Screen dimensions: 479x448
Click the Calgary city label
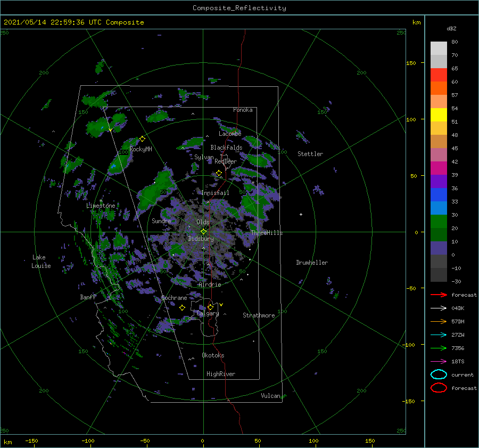[x=208, y=313]
